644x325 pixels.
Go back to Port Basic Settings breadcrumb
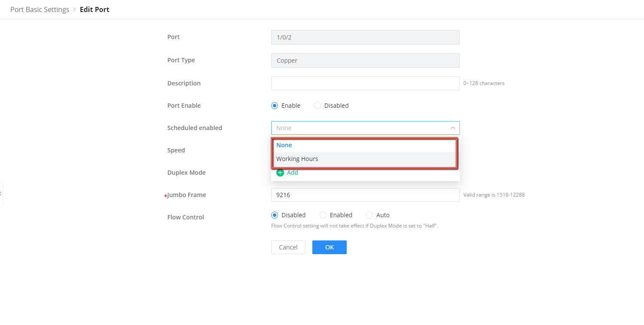(x=40, y=9)
